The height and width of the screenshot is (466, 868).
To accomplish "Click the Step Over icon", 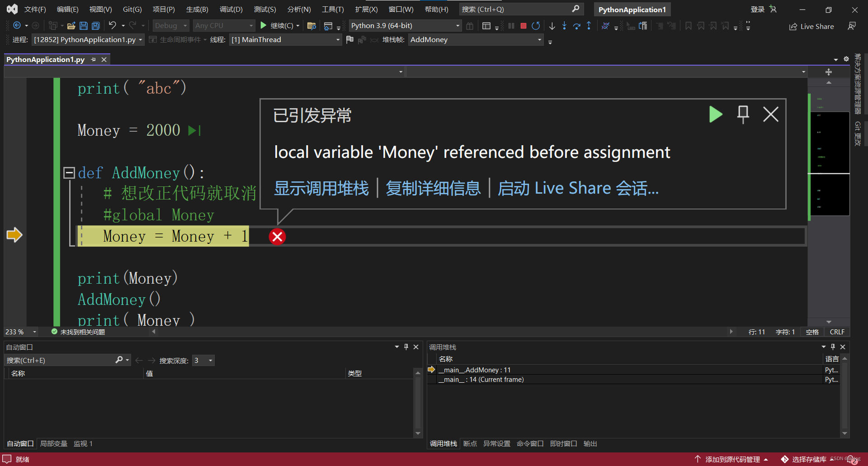I will (576, 26).
